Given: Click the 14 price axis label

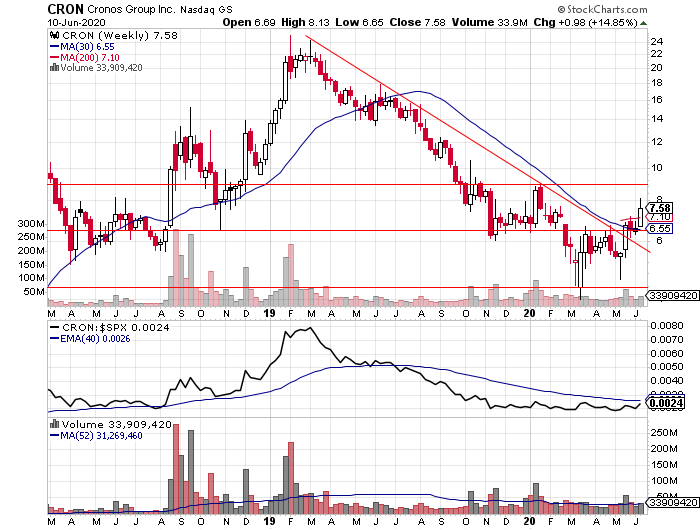Looking at the screenshot, I should (x=657, y=119).
